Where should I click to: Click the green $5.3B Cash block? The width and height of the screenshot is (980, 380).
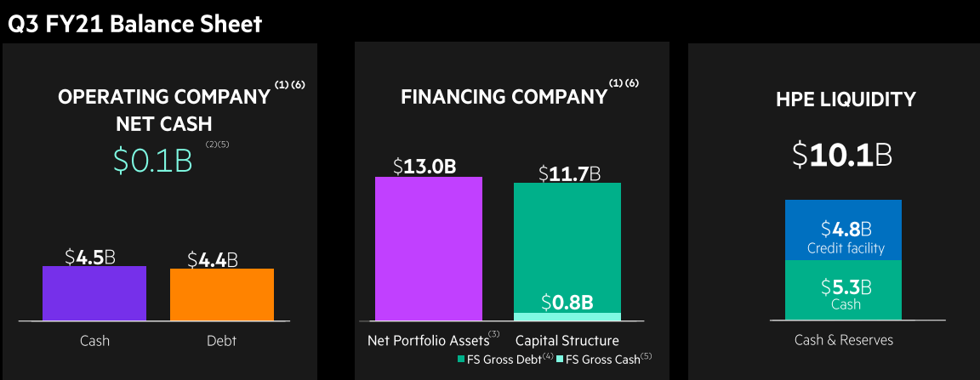[x=843, y=290]
